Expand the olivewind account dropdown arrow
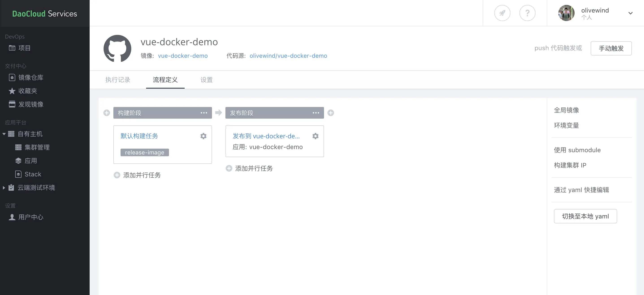 [x=631, y=13]
